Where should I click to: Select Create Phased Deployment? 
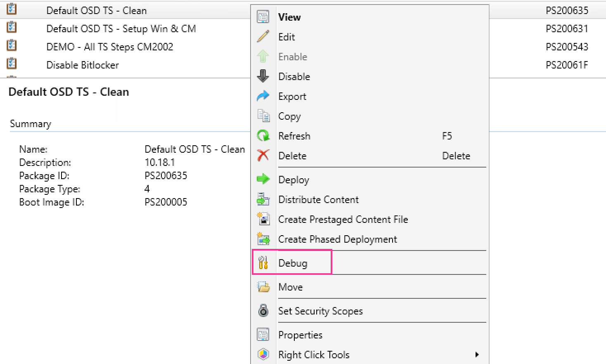[338, 239]
